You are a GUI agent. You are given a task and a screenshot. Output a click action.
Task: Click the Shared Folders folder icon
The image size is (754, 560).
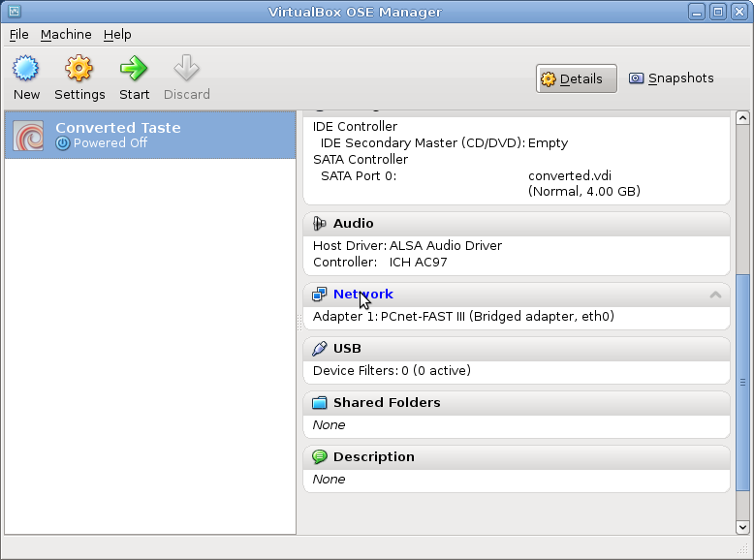click(x=319, y=403)
